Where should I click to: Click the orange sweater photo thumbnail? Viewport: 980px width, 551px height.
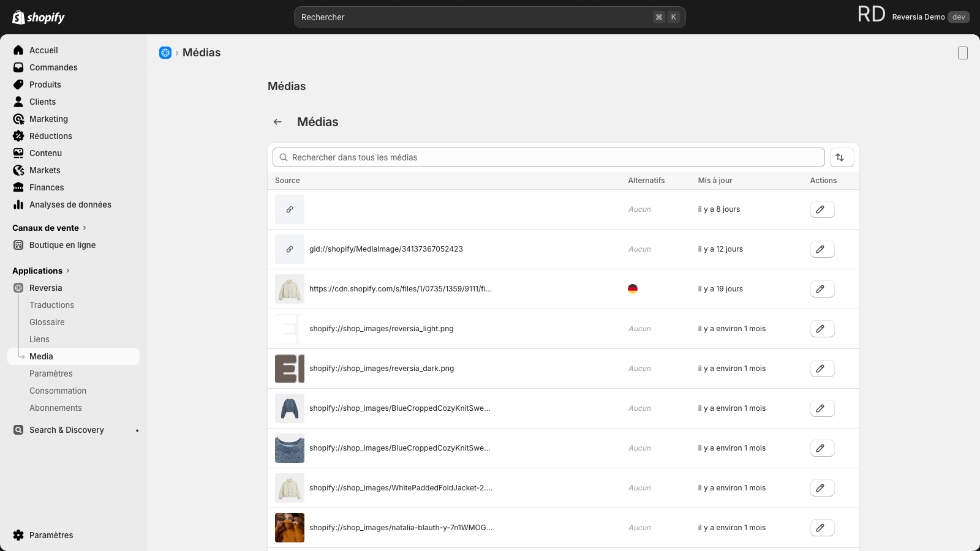click(x=290, y=528)
